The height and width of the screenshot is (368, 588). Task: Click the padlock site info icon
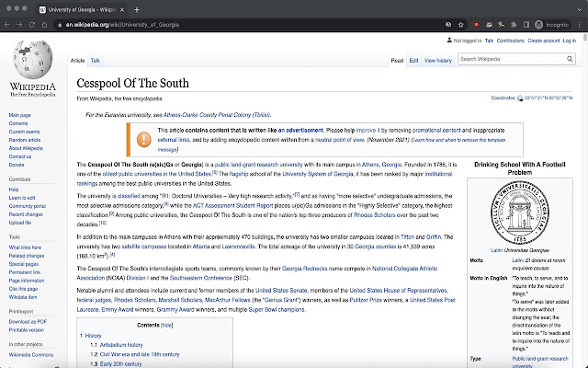tap(59, 25)
